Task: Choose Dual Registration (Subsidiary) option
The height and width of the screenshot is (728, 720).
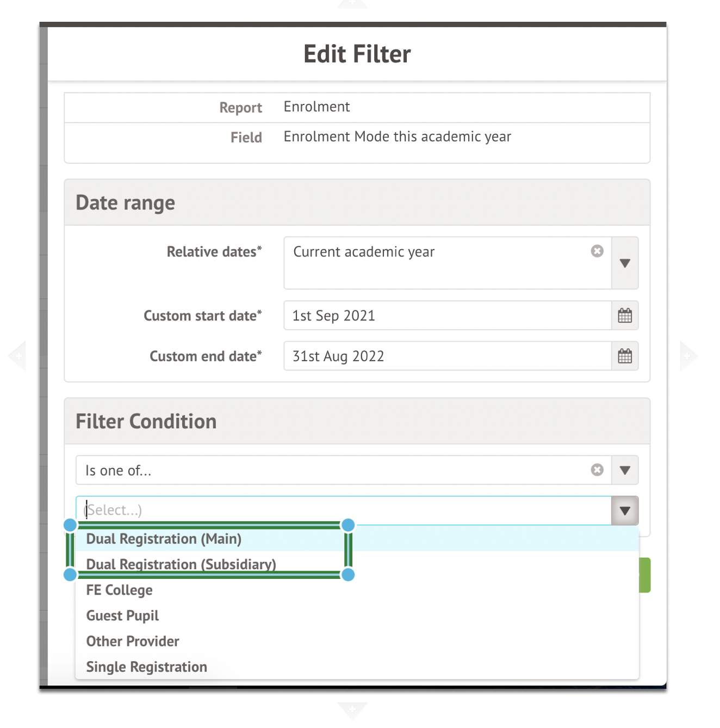Action: [181, 565]
